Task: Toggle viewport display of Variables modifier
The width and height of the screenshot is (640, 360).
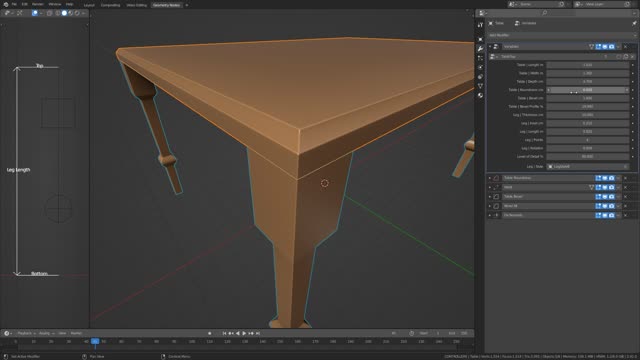Action: (x=605, y=47)
